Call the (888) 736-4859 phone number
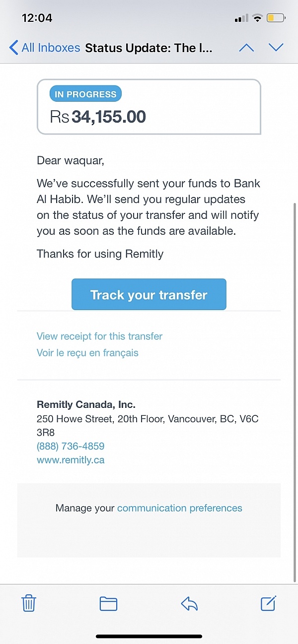Viewport: 298px width, 644px height. 71,446
